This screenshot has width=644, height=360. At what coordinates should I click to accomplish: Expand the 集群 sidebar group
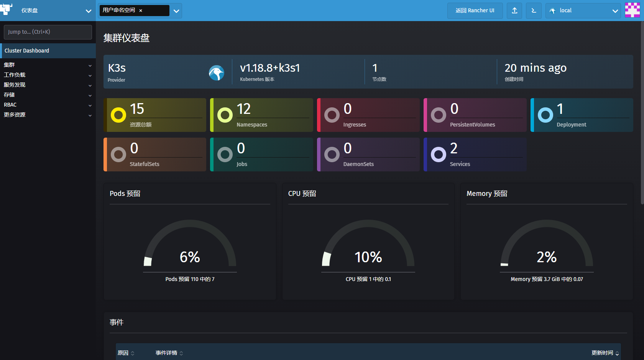tap(48, 65)
